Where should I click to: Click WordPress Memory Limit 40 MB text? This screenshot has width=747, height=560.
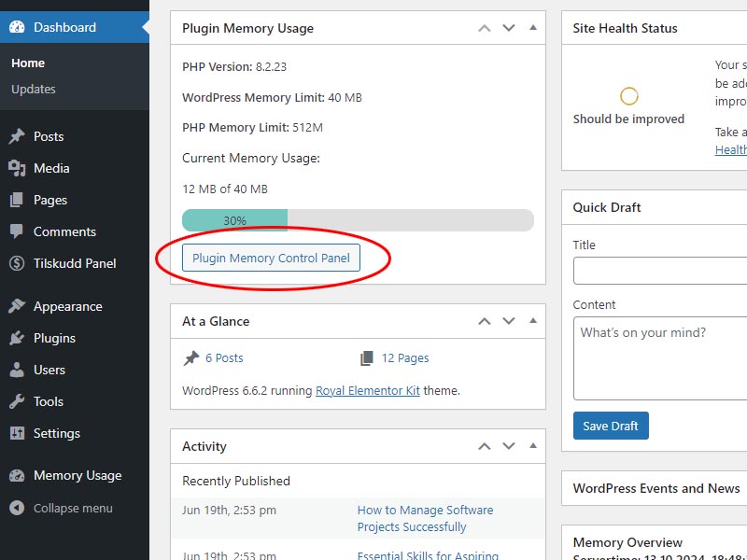pos(272,98)
